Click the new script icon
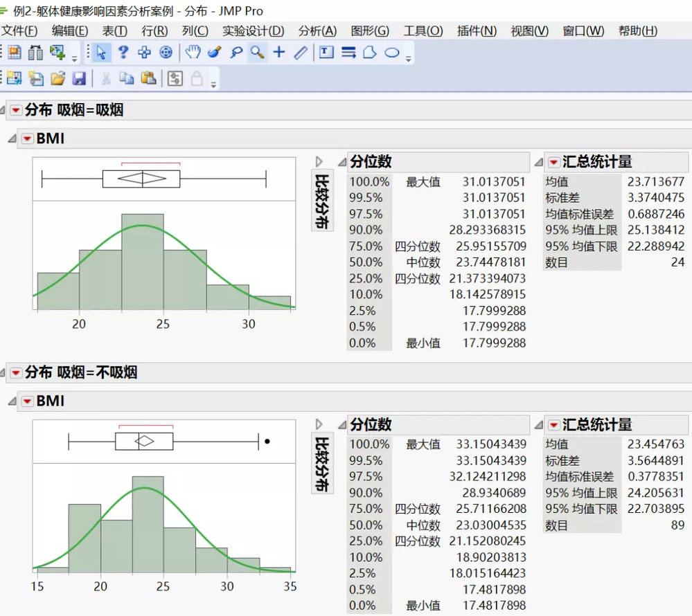692x616 pixels. [x=36, y=79]
